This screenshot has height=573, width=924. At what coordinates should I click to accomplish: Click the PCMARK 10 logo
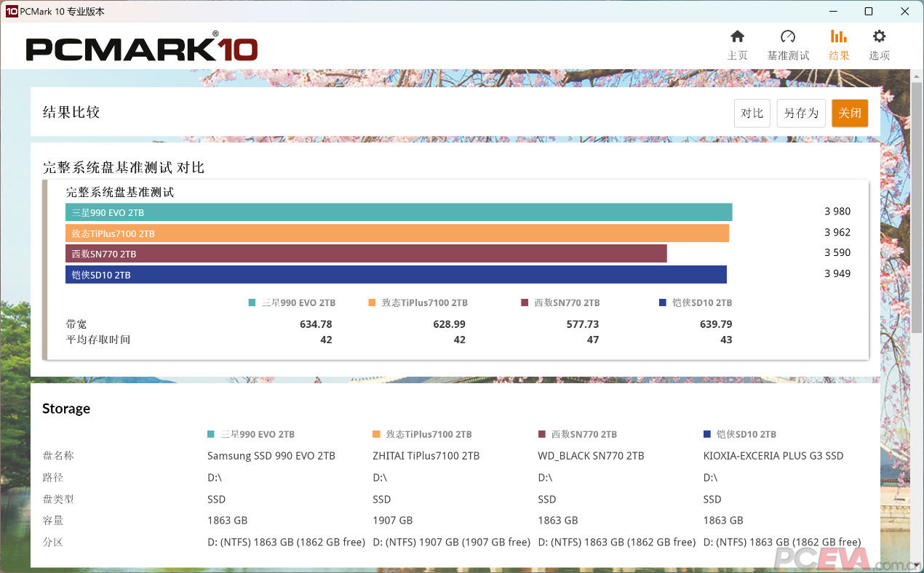coord(142,49)
